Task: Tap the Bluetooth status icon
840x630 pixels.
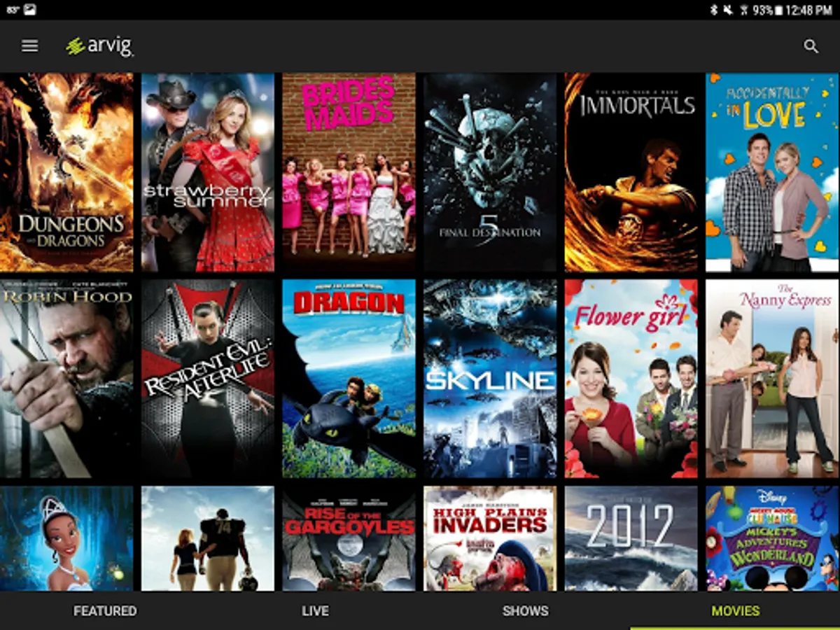Action: [x=715, y=10]
